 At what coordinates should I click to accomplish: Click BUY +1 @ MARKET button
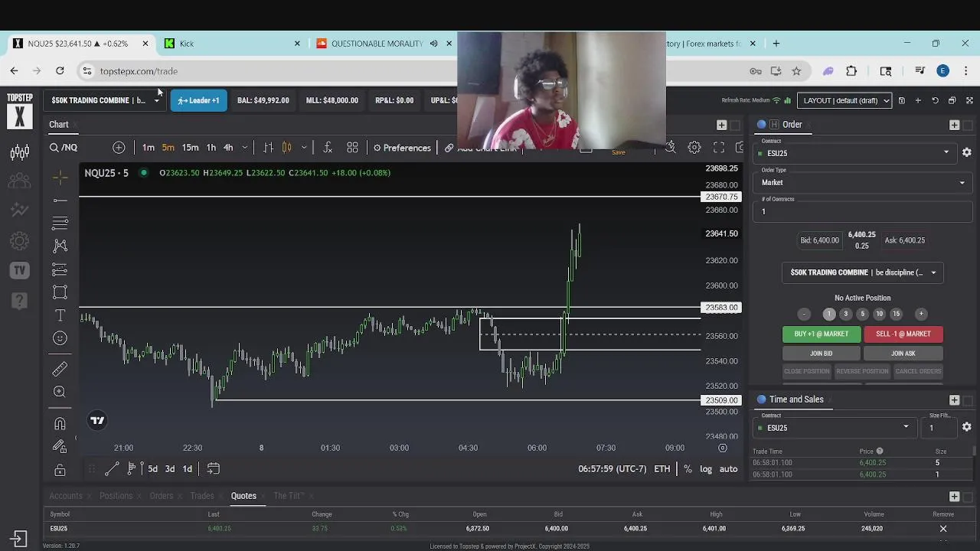(x=821, y=334)
